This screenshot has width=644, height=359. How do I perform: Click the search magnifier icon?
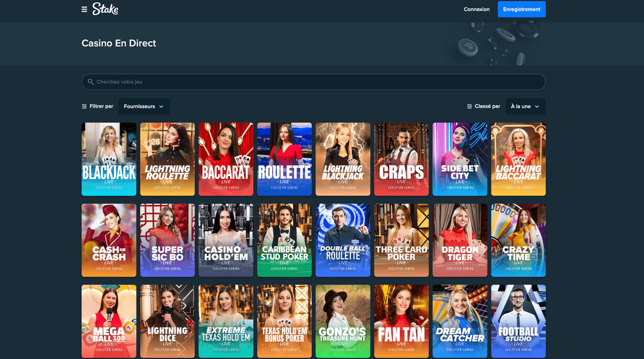coord(90,82)
